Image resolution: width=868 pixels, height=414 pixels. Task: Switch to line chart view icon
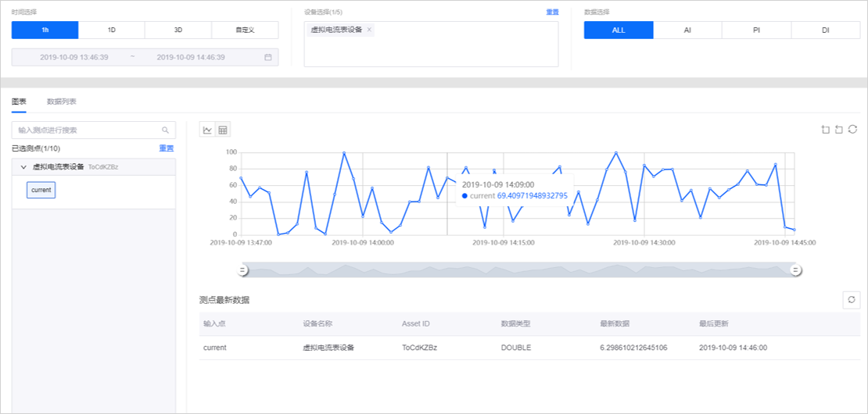[207, 130]
